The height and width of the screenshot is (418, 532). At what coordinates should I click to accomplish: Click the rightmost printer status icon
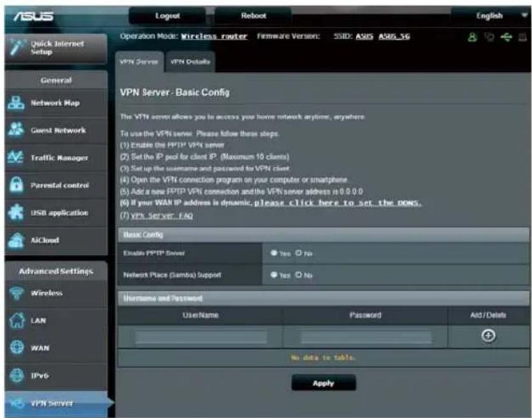(x=522, y=37)
